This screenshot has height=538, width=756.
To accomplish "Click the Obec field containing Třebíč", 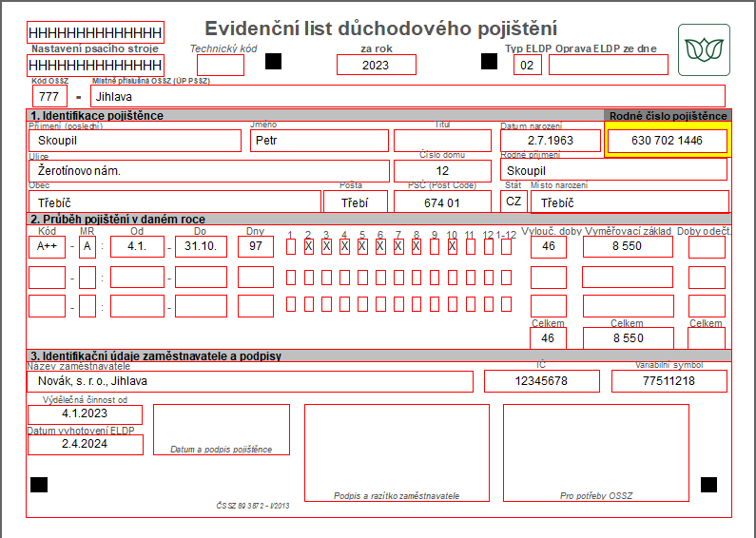I will pos(175,202).
